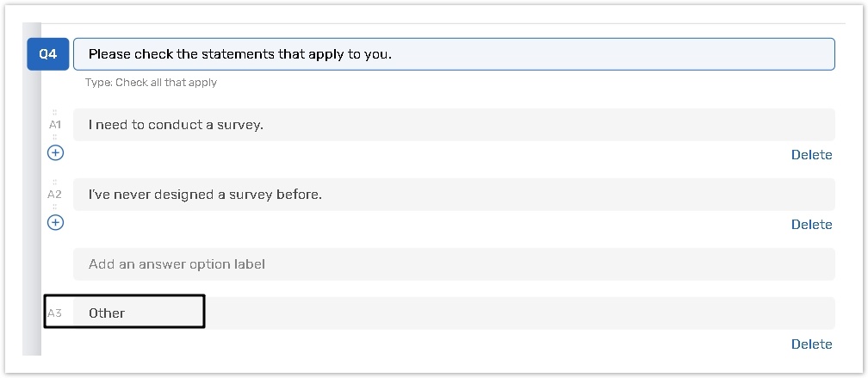Delete the "I need to conduct a survey" answer

(811, 155)
